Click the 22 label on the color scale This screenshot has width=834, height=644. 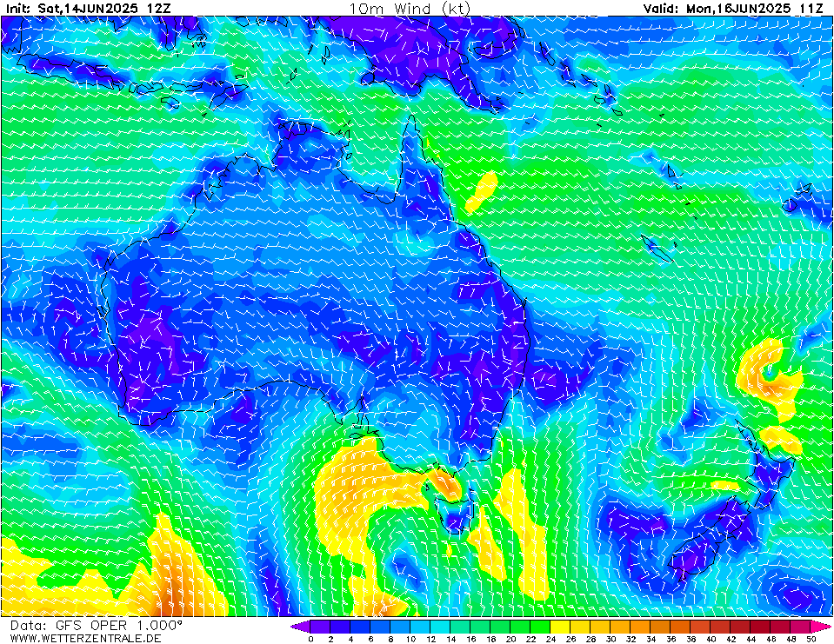click(x=530, y=639)
